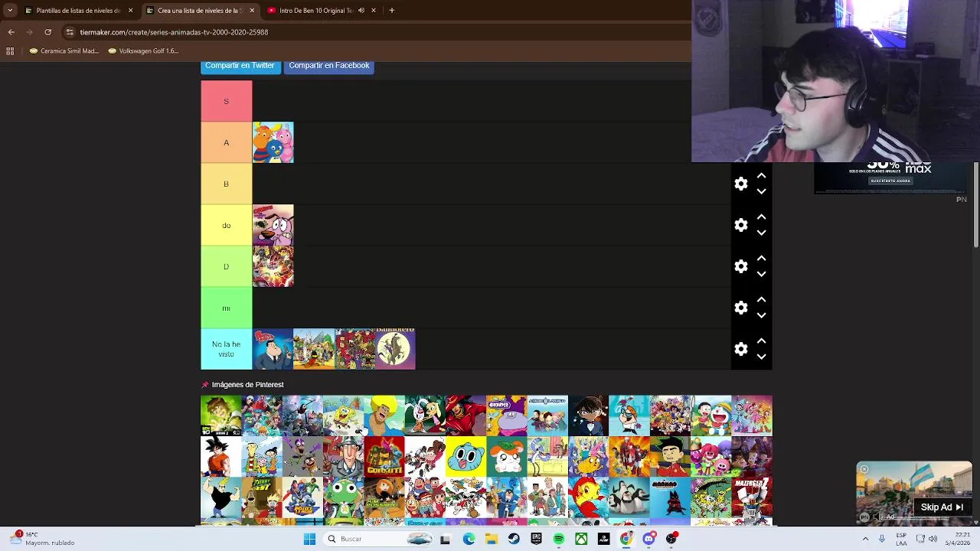Click the red S tier label
Viewport: 980px width, 551px height.
(227, 101)
